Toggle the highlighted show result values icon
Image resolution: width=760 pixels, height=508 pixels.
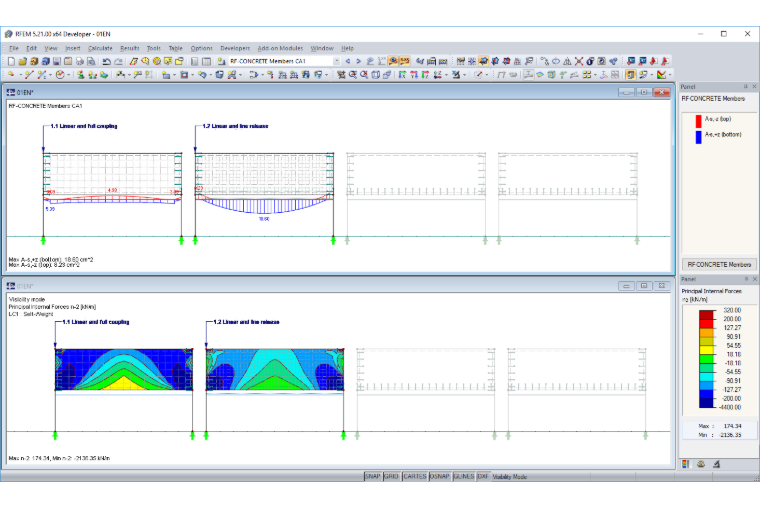pos(405,61)
